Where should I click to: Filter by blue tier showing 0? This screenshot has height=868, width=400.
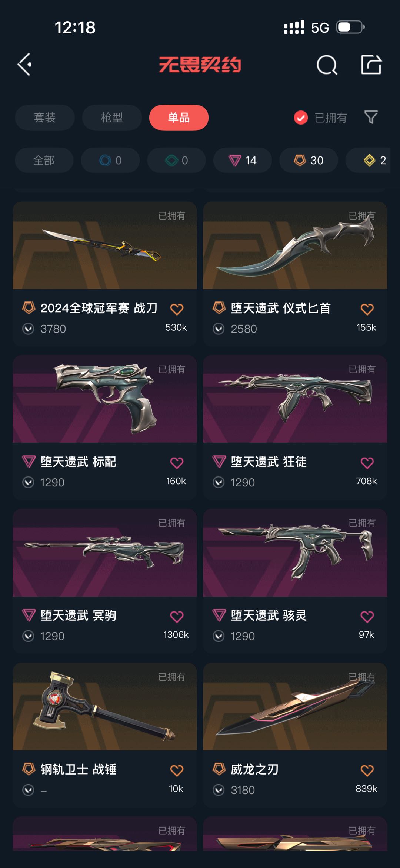point(110,160)
